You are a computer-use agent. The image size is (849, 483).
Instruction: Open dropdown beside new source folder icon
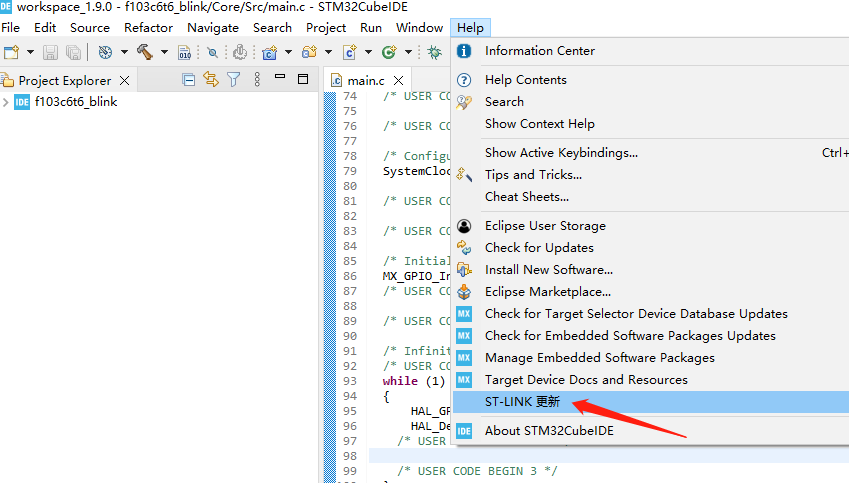coord(328,53)
